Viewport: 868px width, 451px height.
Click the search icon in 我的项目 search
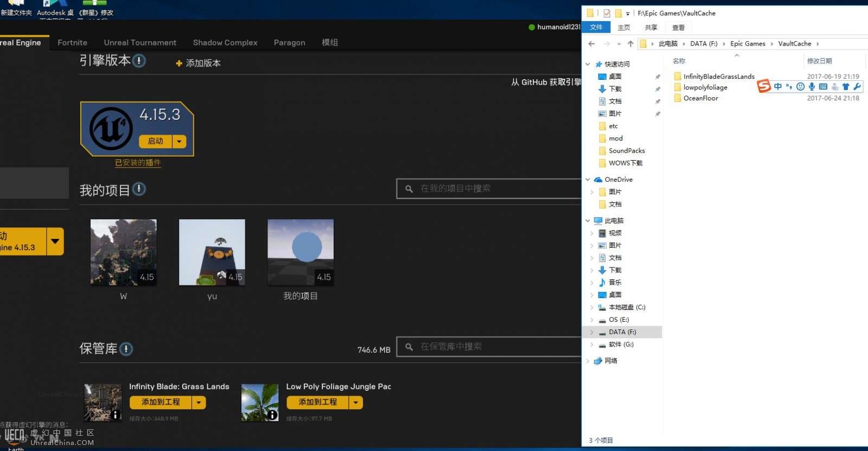(409, 189)
